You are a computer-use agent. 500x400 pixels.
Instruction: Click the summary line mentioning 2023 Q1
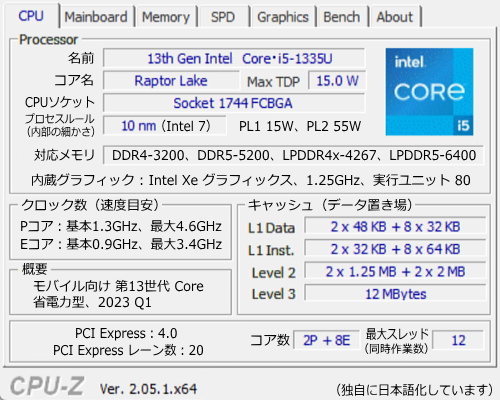(x=92, y=302)
